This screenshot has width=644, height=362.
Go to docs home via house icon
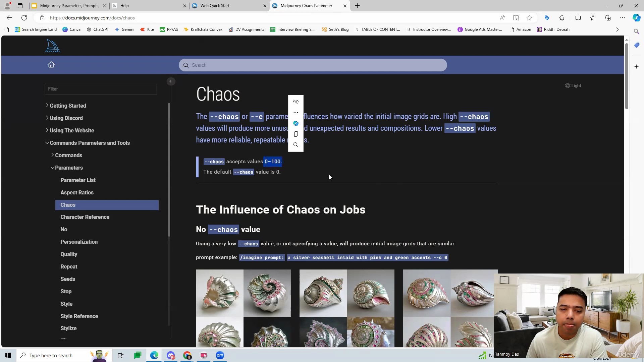pyautogui.click(x=51, y=65)
